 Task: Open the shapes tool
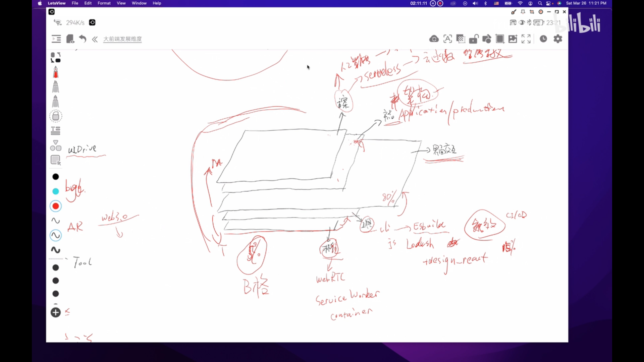[x=56, y=145]
